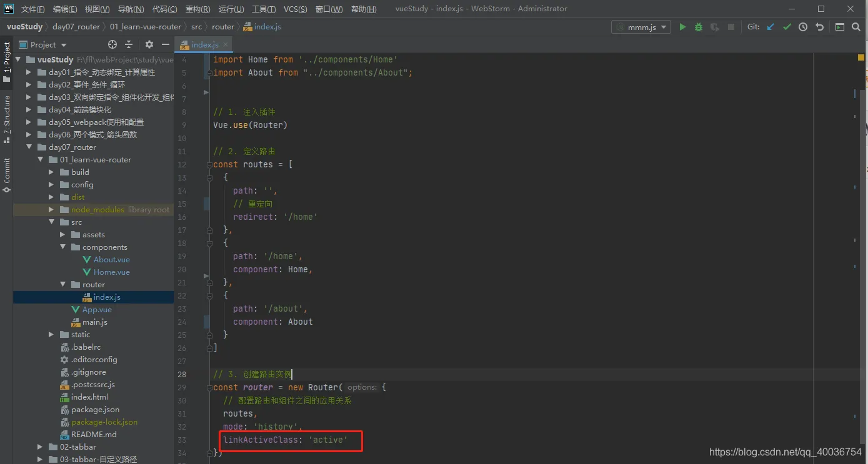
Task: Collapse the 01_learn-vue-router folder
Action: (x=40, y=160)
